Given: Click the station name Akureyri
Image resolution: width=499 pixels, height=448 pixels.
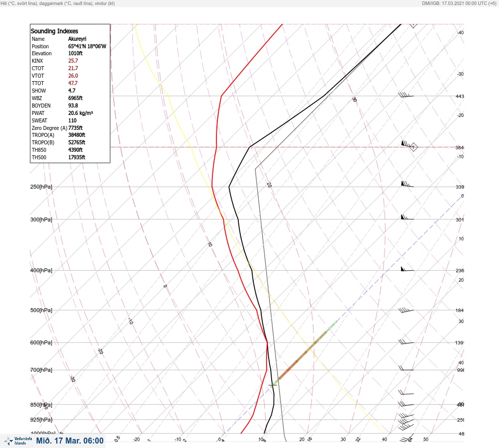Looking at the screenshot, I should pyautogui.click(x=77, y=39).
